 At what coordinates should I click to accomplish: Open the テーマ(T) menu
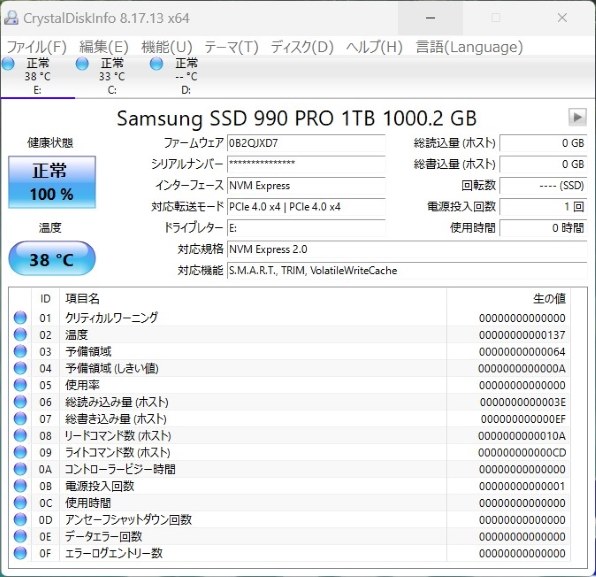[231, 47]
